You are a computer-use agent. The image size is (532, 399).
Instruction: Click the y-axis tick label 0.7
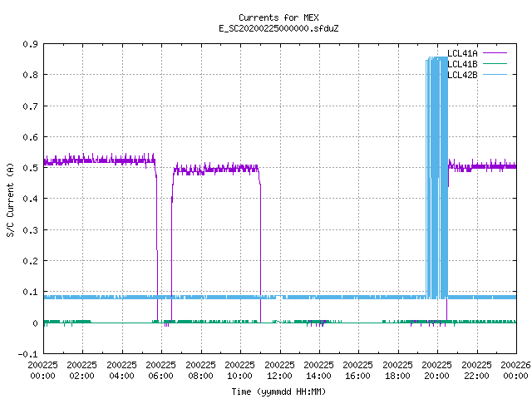coord(30,106)
